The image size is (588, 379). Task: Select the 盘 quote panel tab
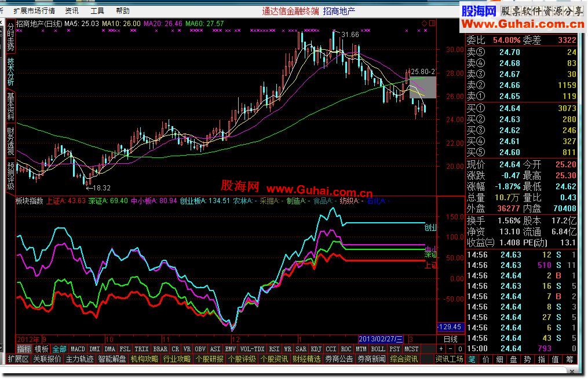[514, 359]
